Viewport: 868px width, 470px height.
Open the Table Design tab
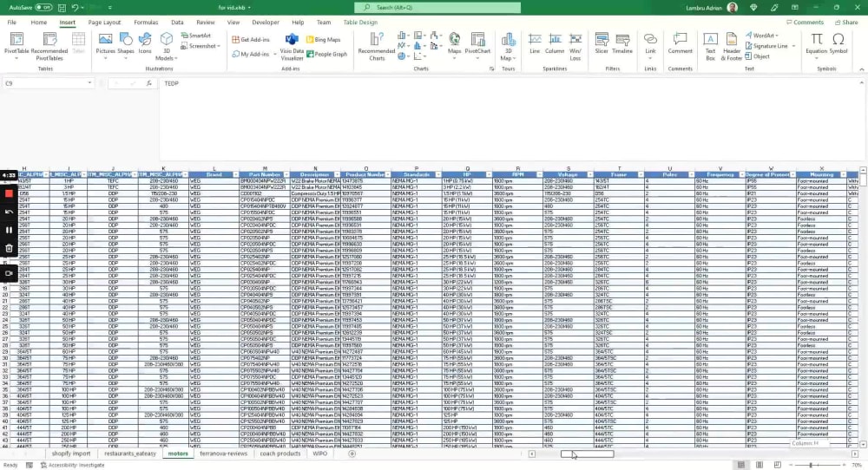(360, 23)
